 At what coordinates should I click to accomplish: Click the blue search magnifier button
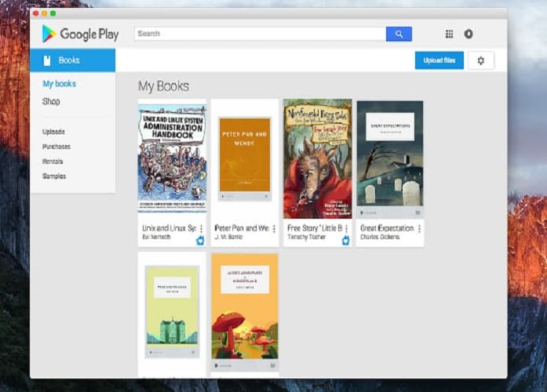pyautogui.click(x=399, y=34)
